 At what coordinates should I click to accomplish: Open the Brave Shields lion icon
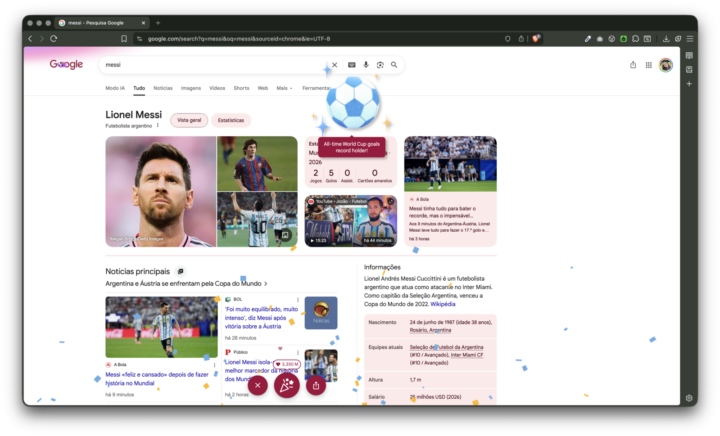pos(536,39)
